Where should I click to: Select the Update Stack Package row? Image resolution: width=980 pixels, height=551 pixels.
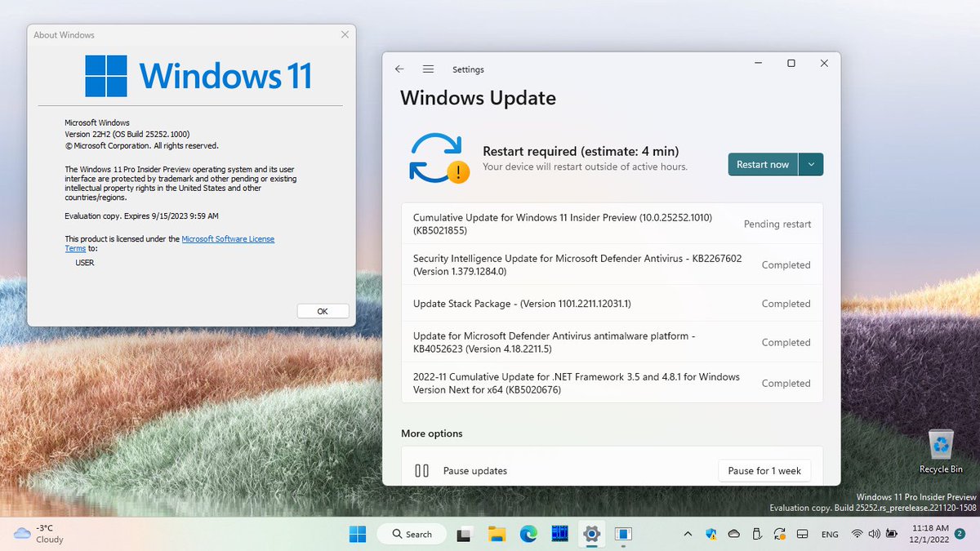point(612,304)
